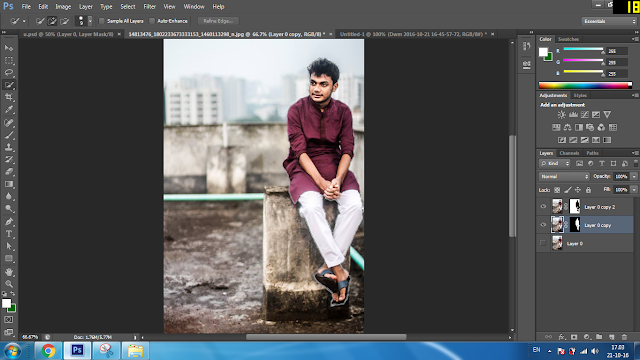Select the Move tool
This screenshot has width=640, height=360.
(9, 48)
